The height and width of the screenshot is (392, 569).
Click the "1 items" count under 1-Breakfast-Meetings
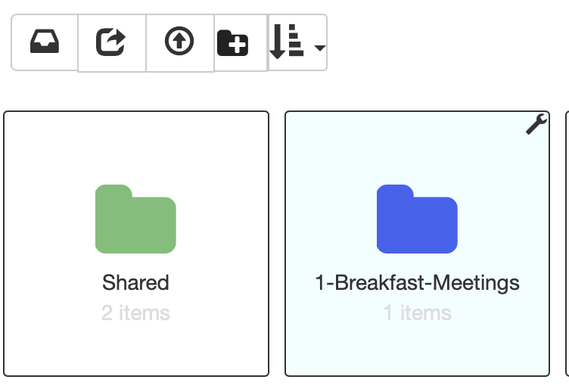[418, 313]
